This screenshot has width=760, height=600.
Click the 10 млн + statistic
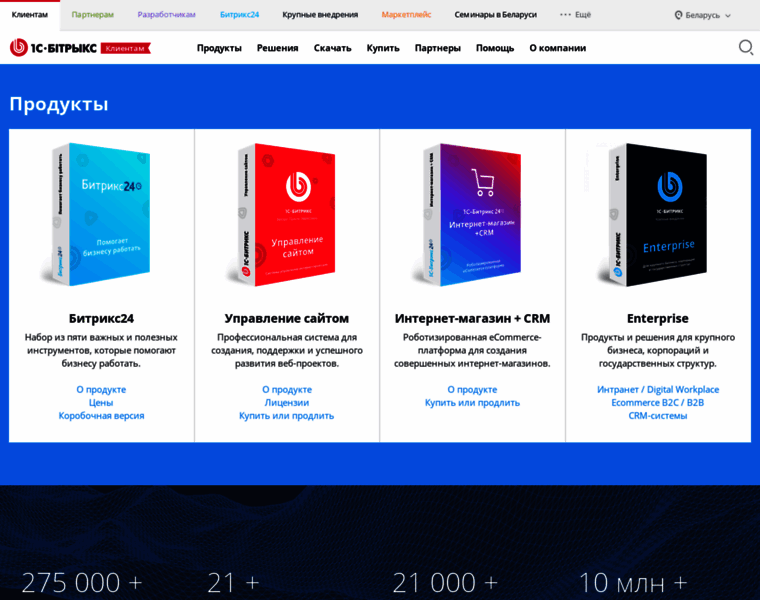633,583
